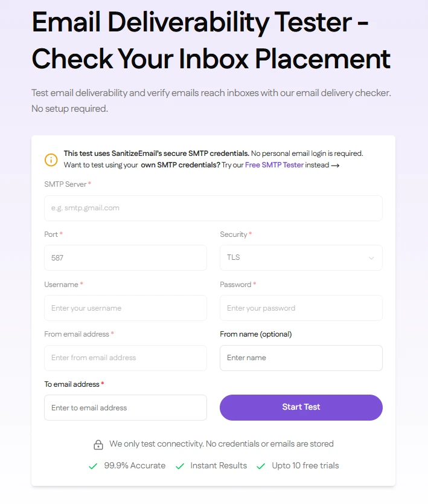Click the lock icon above the checkmarks
Screen dimensions: 428x504
coord(98,444)
